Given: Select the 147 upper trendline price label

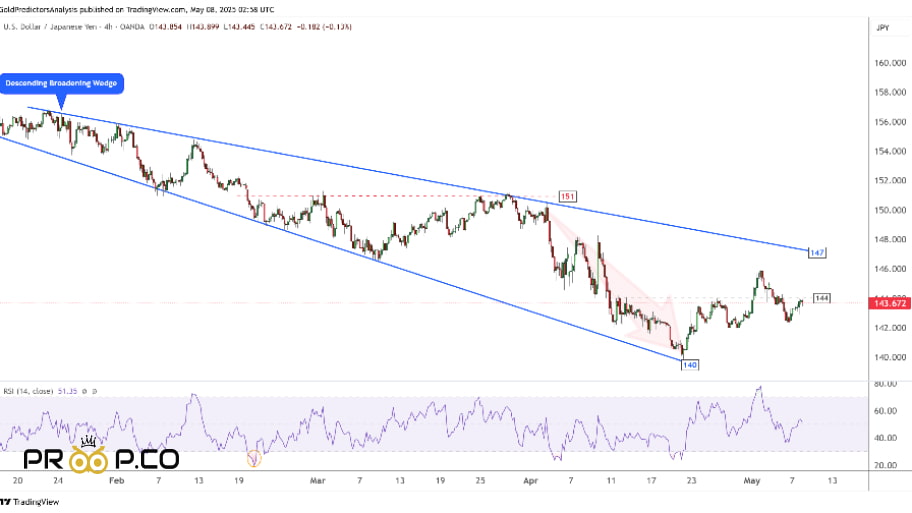Looking at the screenshot, I should coord(817,252).
